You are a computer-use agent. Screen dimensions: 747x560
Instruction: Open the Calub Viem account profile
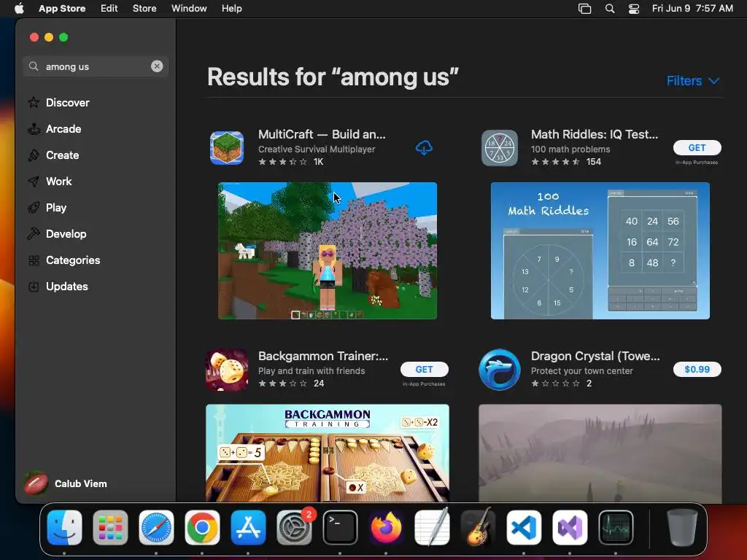coord(66,483)
